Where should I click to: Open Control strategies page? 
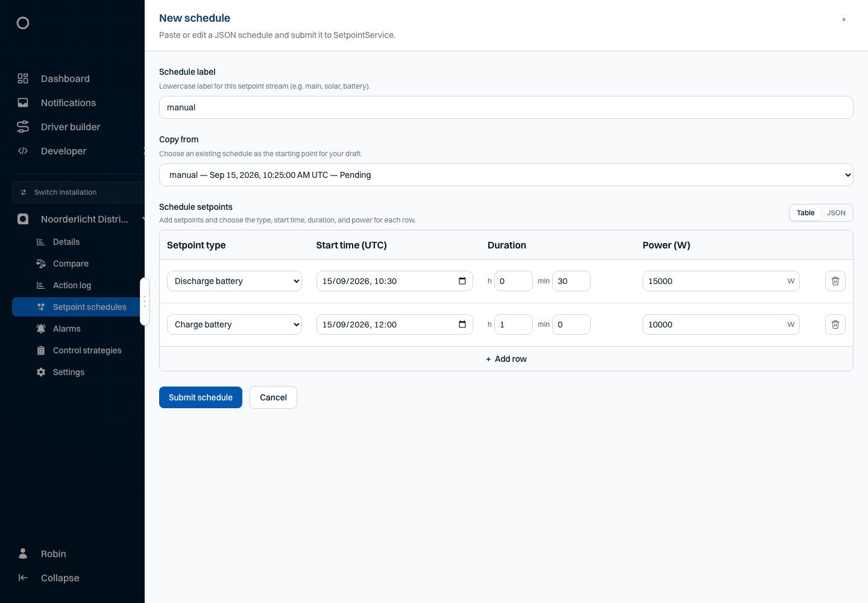(x=87, y=350)
